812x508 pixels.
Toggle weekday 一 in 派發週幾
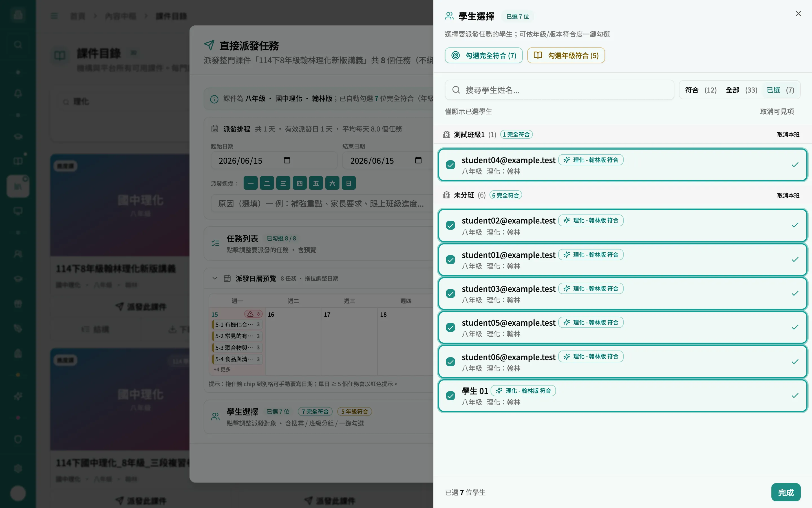click(251, 183)
